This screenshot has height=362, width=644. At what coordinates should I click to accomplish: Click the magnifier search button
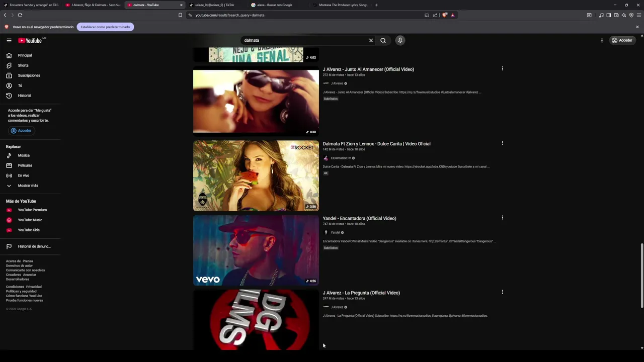383,40
